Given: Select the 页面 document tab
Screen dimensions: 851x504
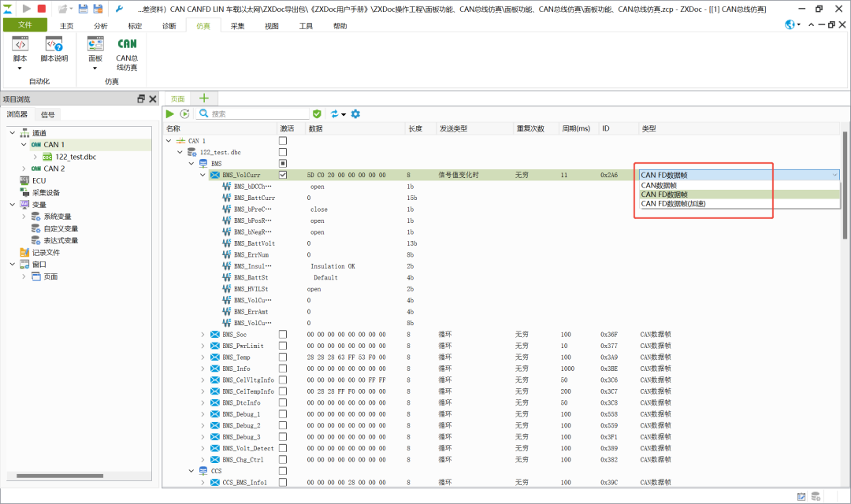Looking at the screenshot, I should [x=178, y=98].
